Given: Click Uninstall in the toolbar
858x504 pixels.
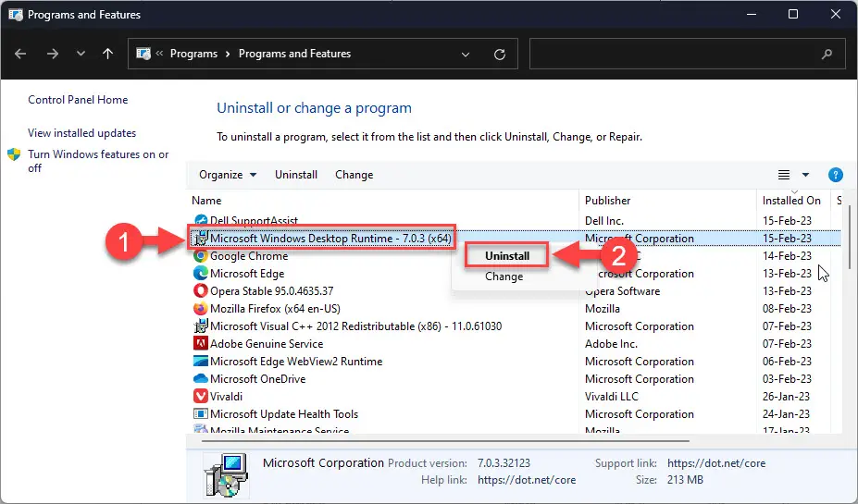Looking at the screenshot, I should [x=296, y=175].
